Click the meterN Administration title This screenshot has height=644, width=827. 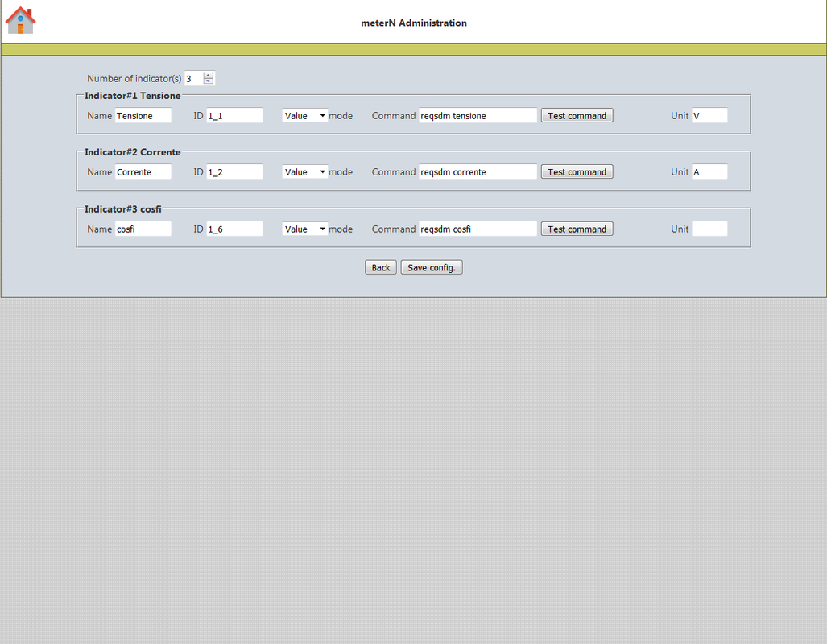click(414, 23)
